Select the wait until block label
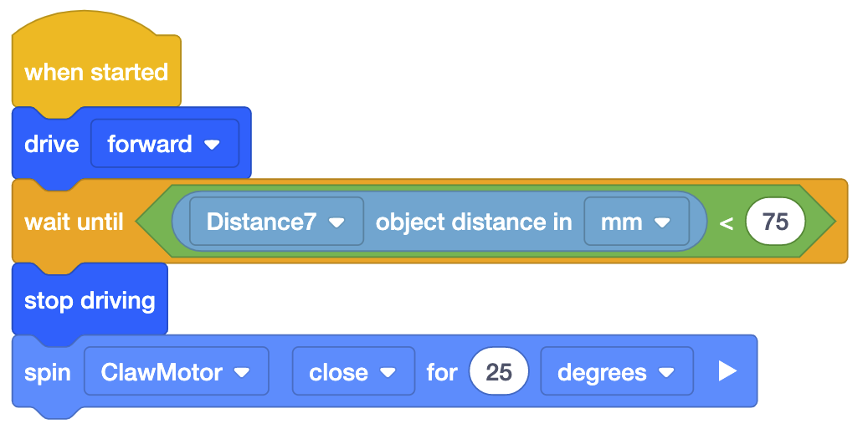Image resolution: width=868 pixels, height=434 pixels. 74,222
